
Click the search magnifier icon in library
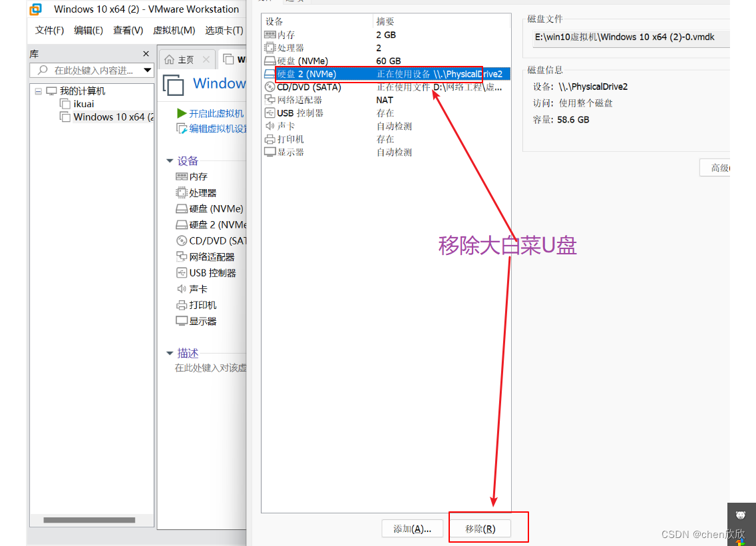coord(43,70)
